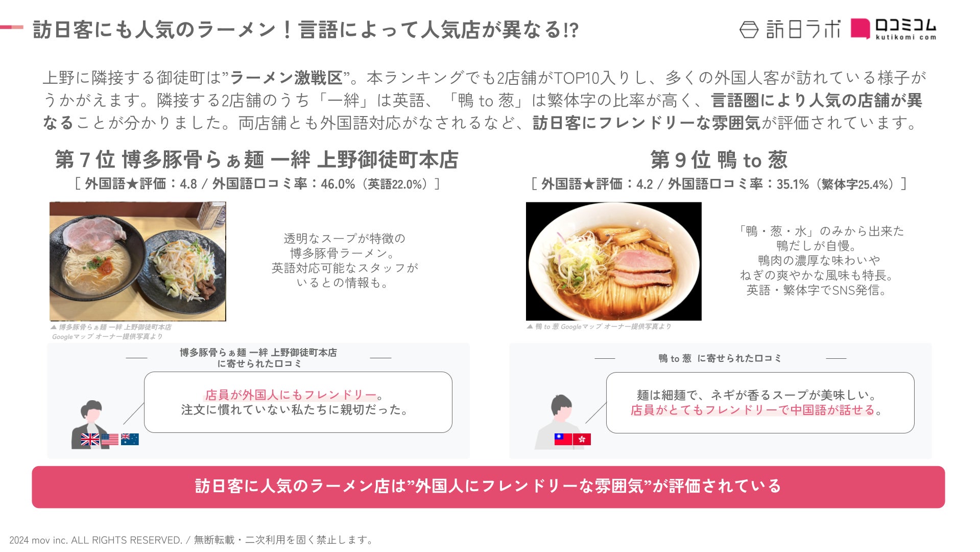Click the Google Maps photo credit under duck ramen
Viewport: 980px width, 552px height.
(599, 327)
